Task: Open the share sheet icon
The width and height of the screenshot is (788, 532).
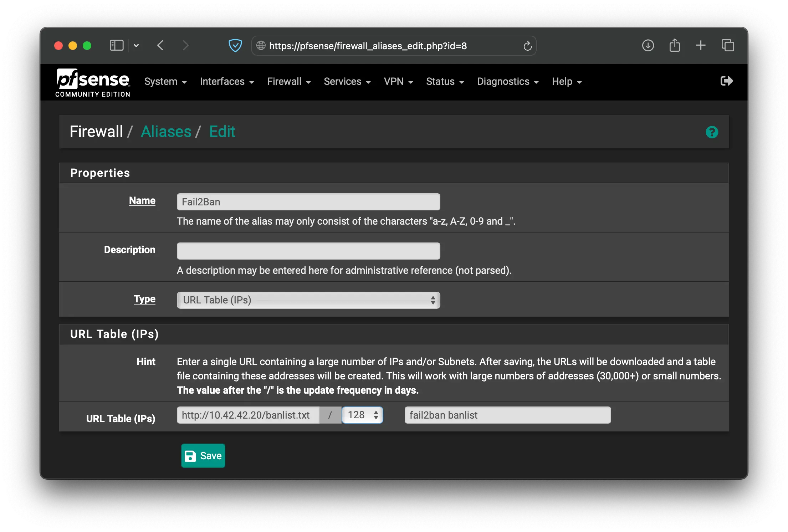Action: (x=675, y=46)
